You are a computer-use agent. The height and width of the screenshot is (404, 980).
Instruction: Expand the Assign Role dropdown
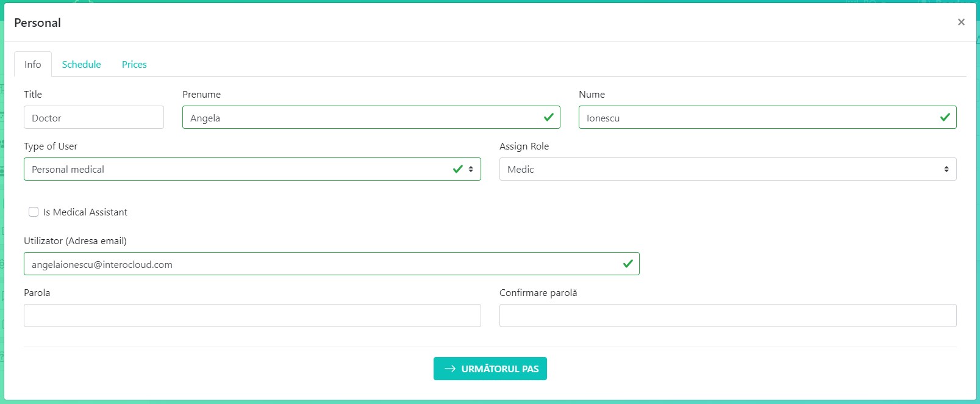(727, 170)
